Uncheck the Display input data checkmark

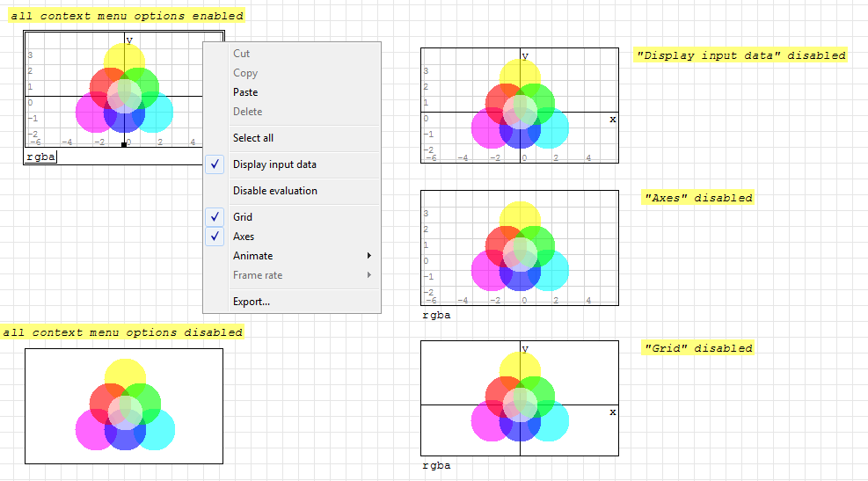[x=215, y=164]
